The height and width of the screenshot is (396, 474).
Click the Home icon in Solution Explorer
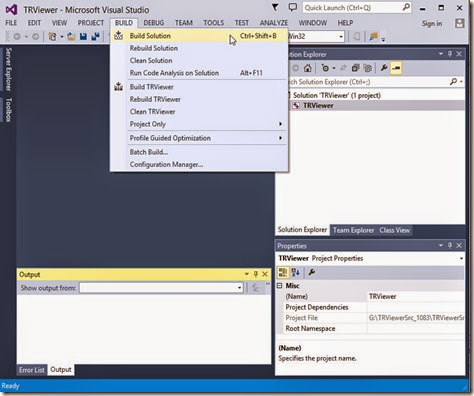pyautogui.click(x=307, y=68)
